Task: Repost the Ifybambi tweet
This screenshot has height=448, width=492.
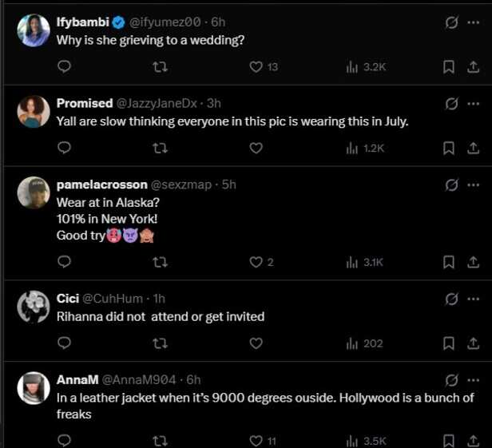Action: point(160,67)
